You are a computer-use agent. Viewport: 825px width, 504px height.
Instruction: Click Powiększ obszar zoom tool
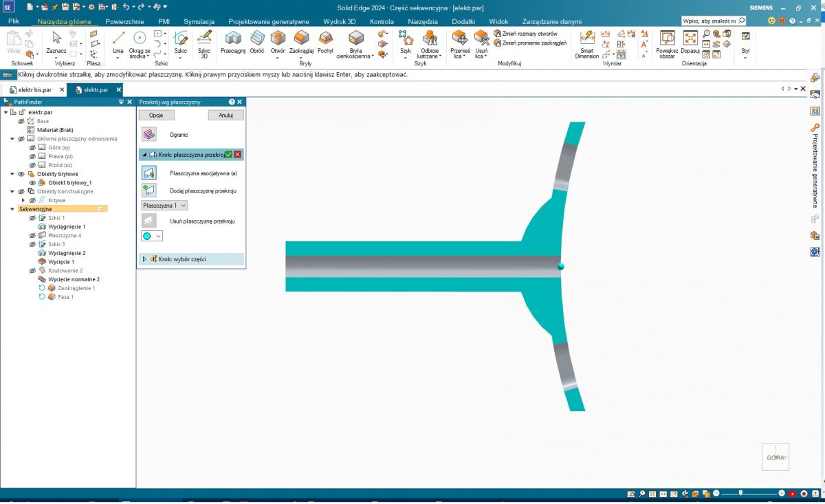(667, 44)
